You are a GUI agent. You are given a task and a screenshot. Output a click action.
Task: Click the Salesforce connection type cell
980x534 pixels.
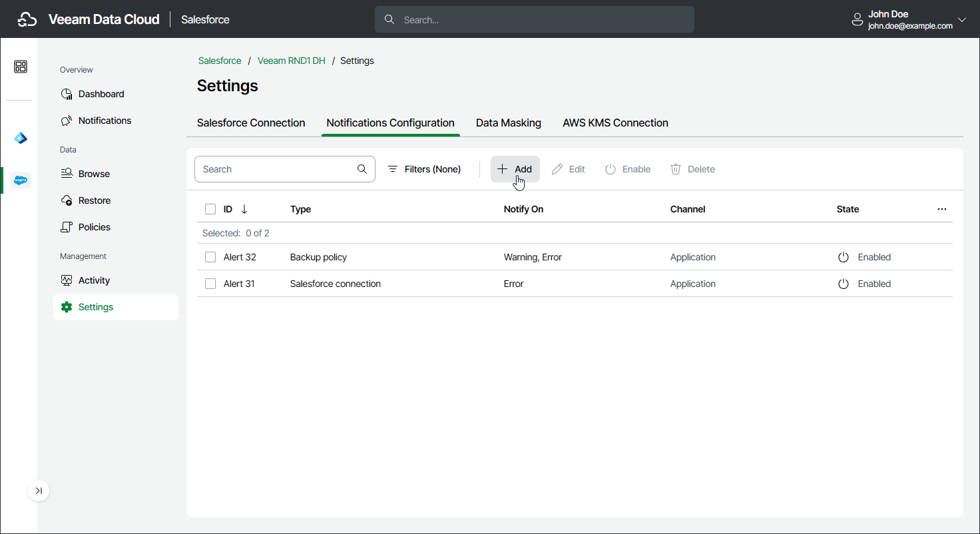336,284
